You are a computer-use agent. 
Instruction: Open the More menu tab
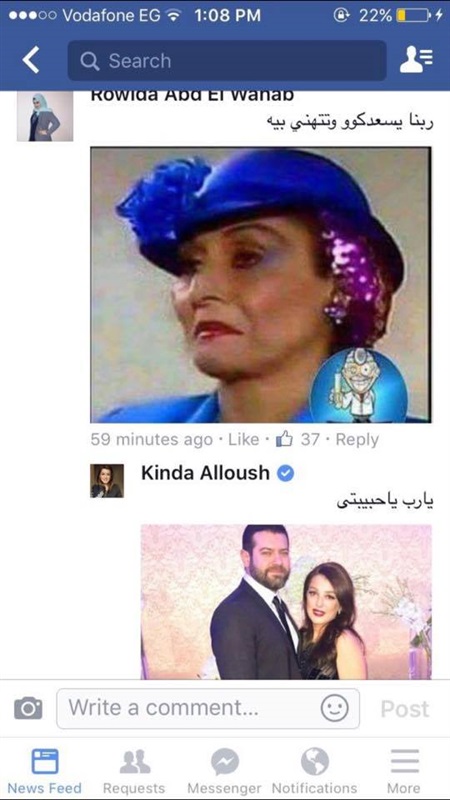coord(405,771)
